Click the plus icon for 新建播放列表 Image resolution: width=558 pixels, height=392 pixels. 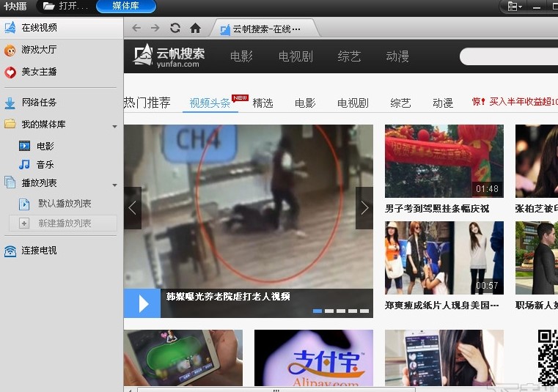[24, 223]
